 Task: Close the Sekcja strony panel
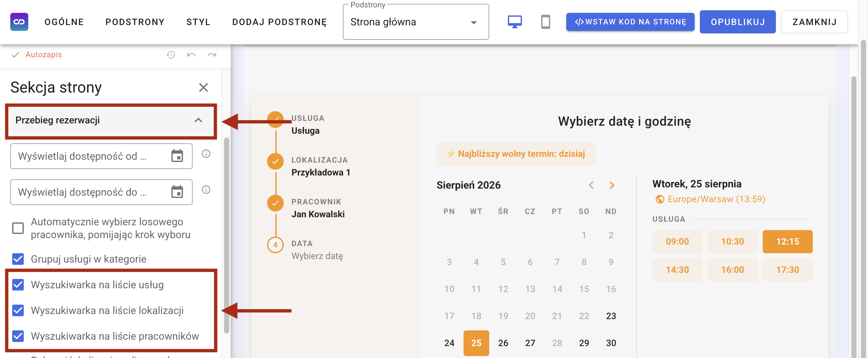[x=203, y=87]
